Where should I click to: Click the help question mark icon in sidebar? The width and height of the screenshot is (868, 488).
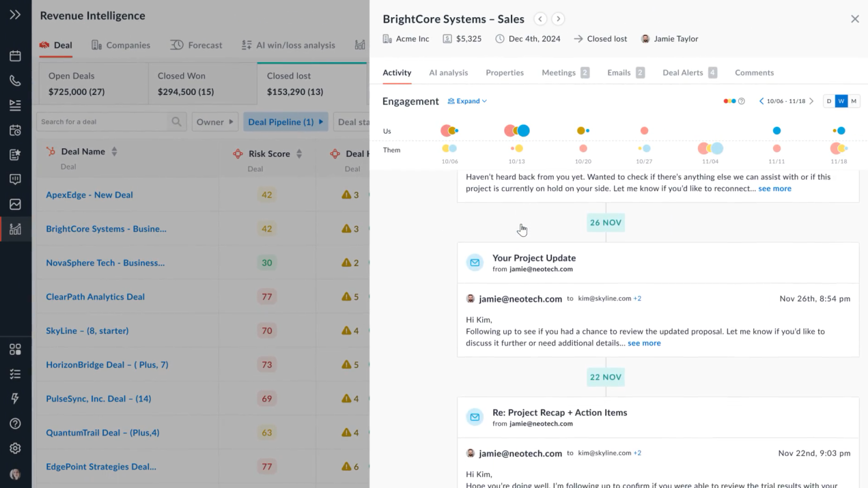15,424
